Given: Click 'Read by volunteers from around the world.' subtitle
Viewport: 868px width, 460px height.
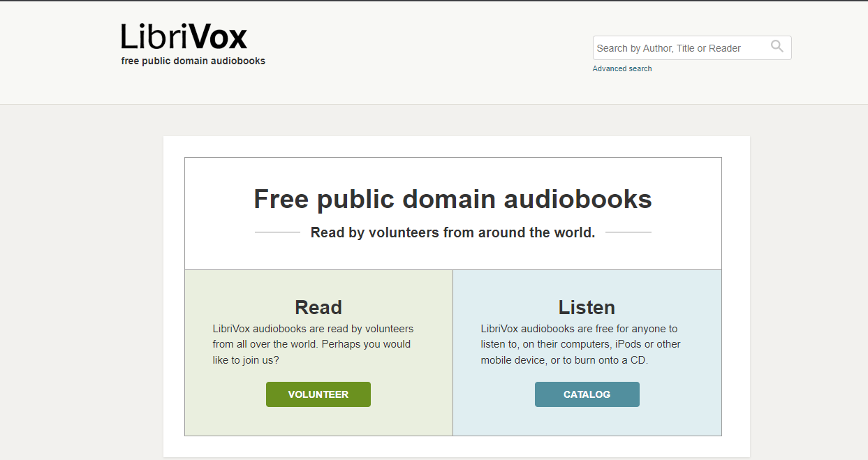Looking at the screenshot, I should (453, 232).
